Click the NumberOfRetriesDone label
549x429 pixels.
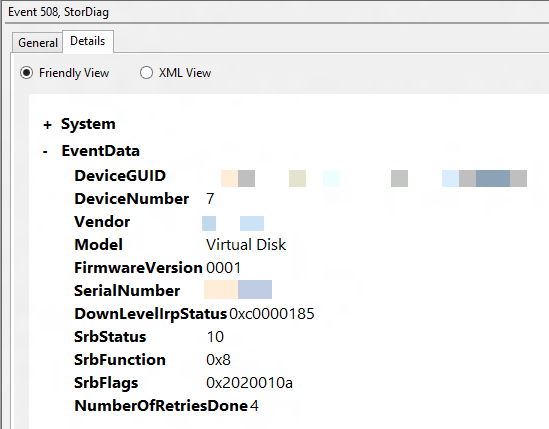pos(161,406)
